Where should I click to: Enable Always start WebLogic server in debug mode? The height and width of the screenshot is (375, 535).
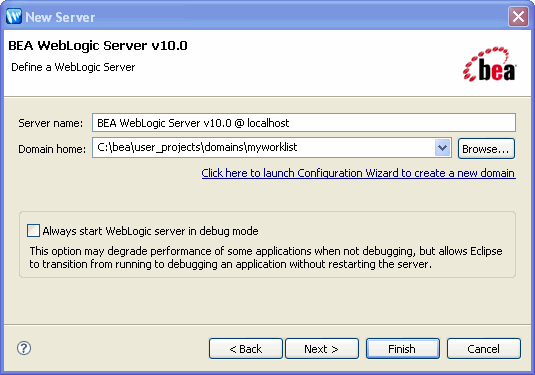(33, 231)
